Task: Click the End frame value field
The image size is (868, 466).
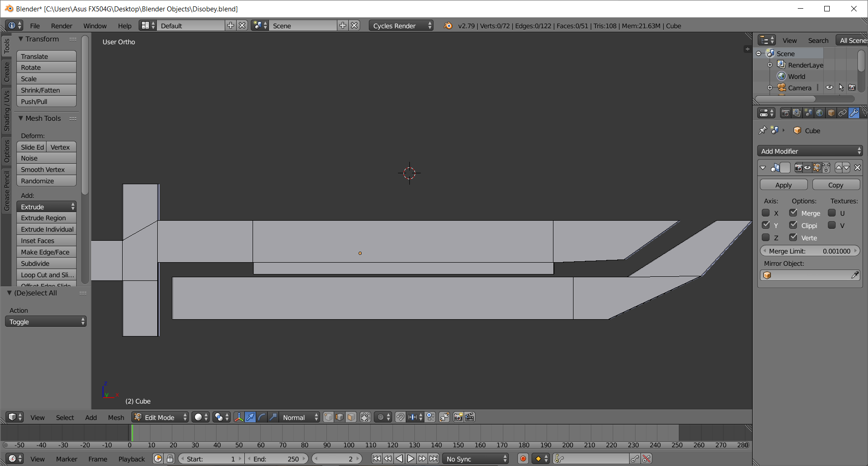Action: pyautogui.click(x=277, y=459)
